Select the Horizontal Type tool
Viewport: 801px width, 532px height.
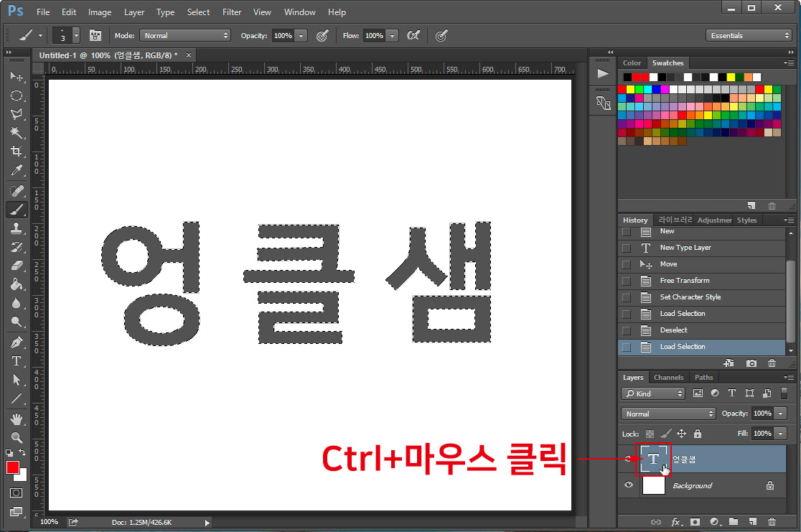17,361
